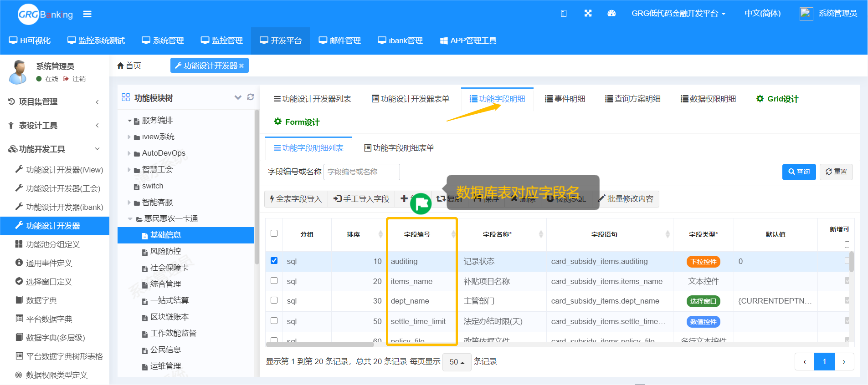Go to next page of records
This screenshot has width=868, height=385.
pyautogui.click(x=844, y=362)
